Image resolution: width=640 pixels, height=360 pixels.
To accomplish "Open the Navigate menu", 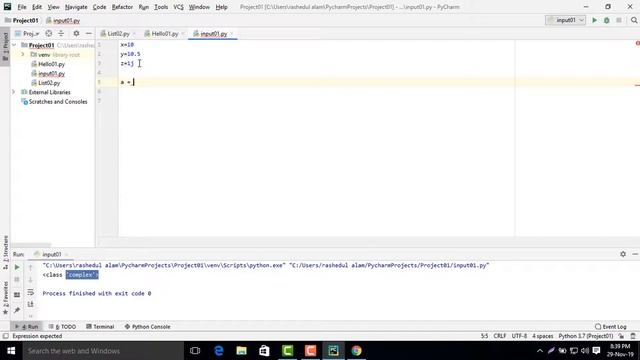I will point(76,7).
